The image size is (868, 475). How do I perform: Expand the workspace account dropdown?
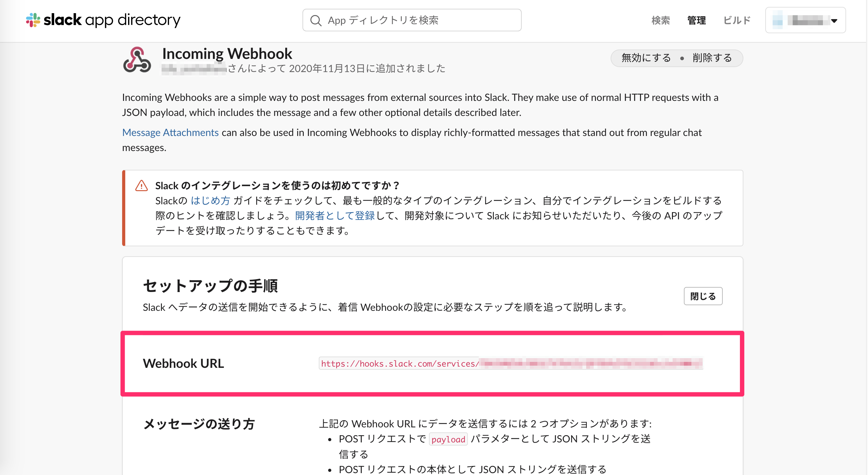point(805,20)
